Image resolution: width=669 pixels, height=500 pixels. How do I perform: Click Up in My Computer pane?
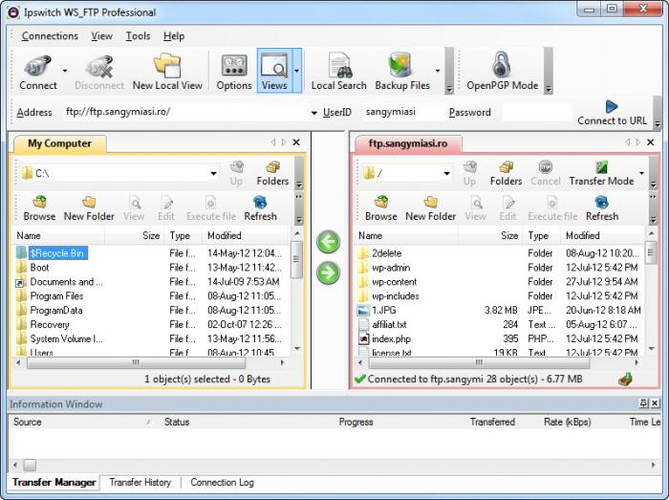(x=236, y=173)
